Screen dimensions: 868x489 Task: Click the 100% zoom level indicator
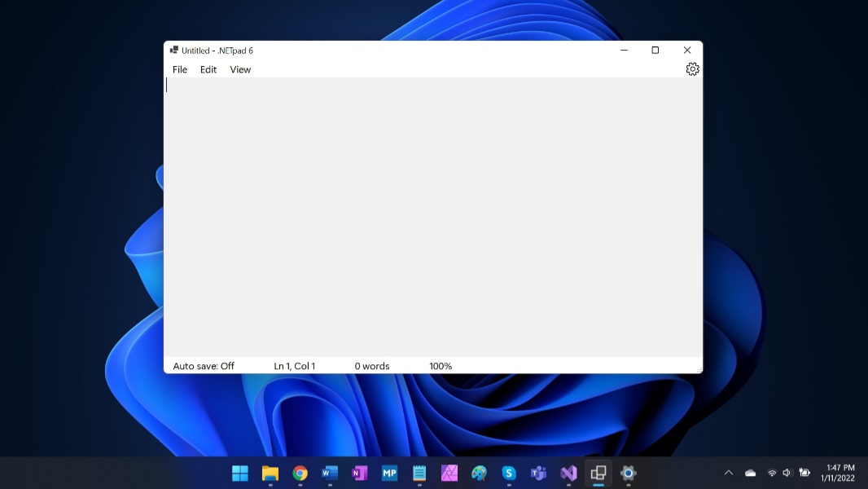(x=441, y=367)
